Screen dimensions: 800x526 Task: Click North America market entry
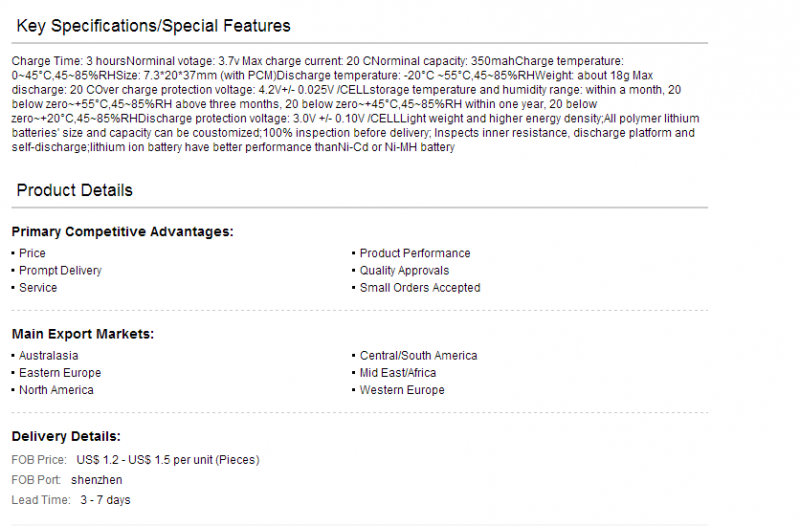56,390
